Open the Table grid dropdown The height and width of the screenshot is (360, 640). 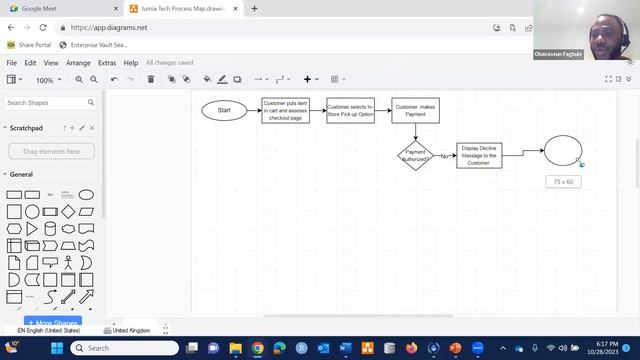338,79
